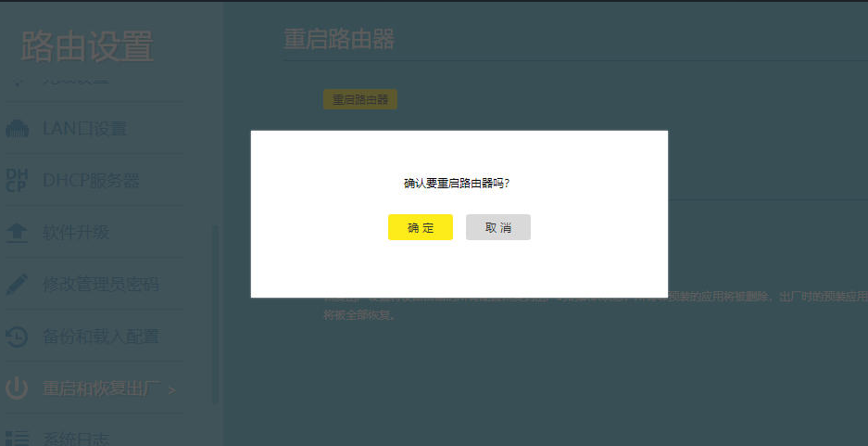The width and height of the screenshot is (868, 446).
Task: Click the DHCP icon in the sidebar
Action: click(x=17, y=181)
